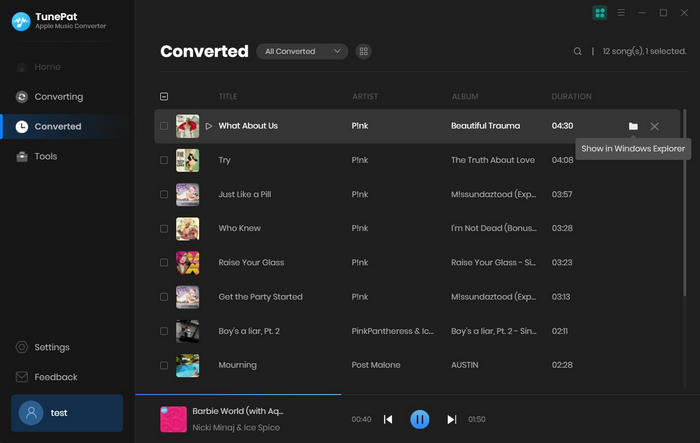Check the What About Us checkbox
This screenshot has width=700, height=443.
coord(164,126)
